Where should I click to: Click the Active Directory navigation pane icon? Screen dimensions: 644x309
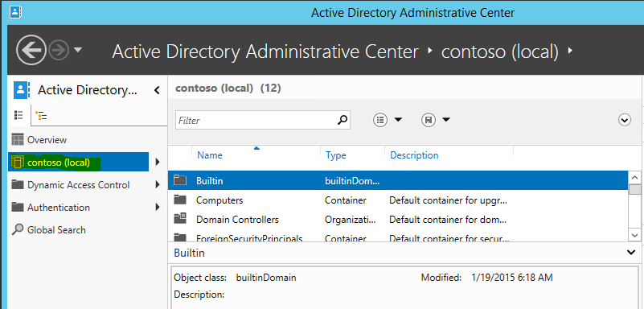pyautogui.click(x=21, y=90)
